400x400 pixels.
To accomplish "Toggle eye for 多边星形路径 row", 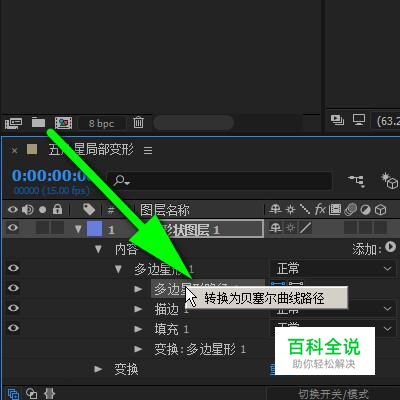I will 13,288.
